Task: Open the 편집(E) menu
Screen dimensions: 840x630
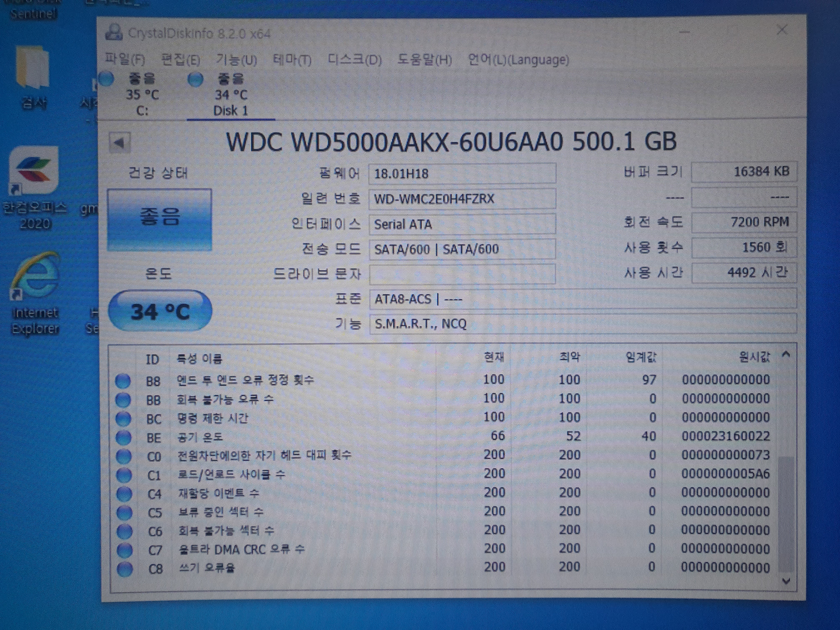Action: tap(181, 60)
